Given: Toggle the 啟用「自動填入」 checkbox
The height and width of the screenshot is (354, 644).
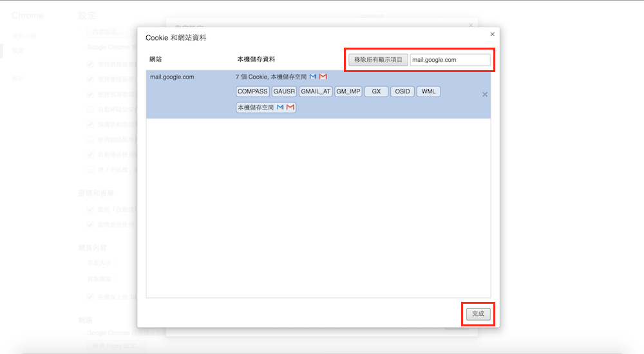Looking at the screenshot, I should pos(90,210).
